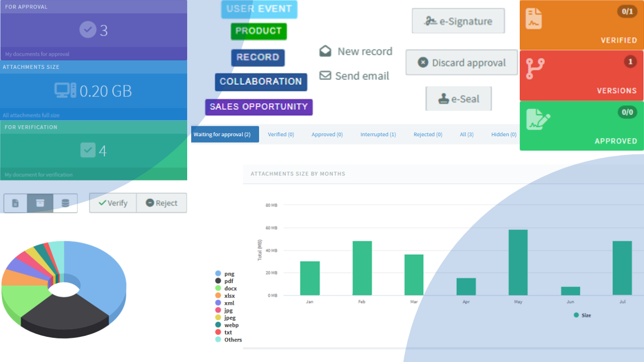Click the Discard approval button

(x=462, y=63)
